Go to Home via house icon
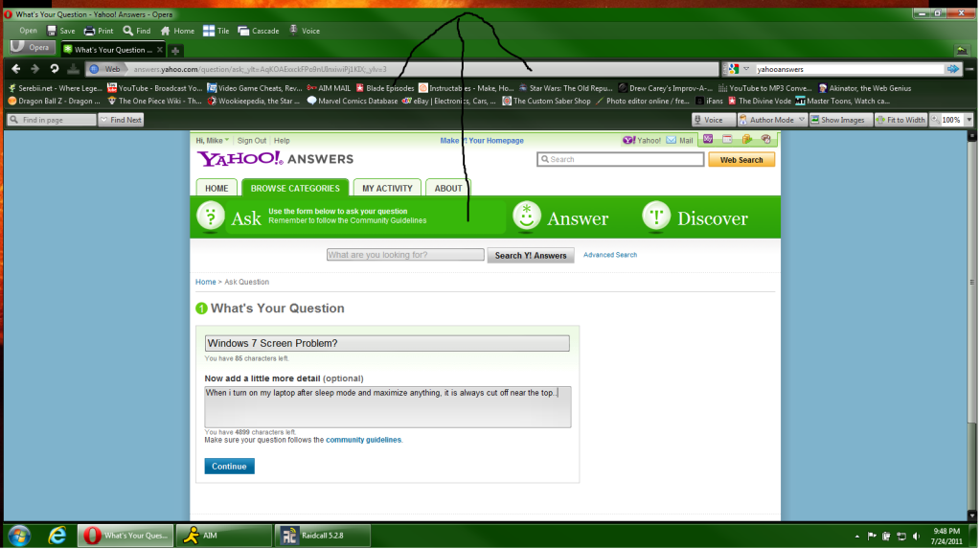 [x=177, y=31]
